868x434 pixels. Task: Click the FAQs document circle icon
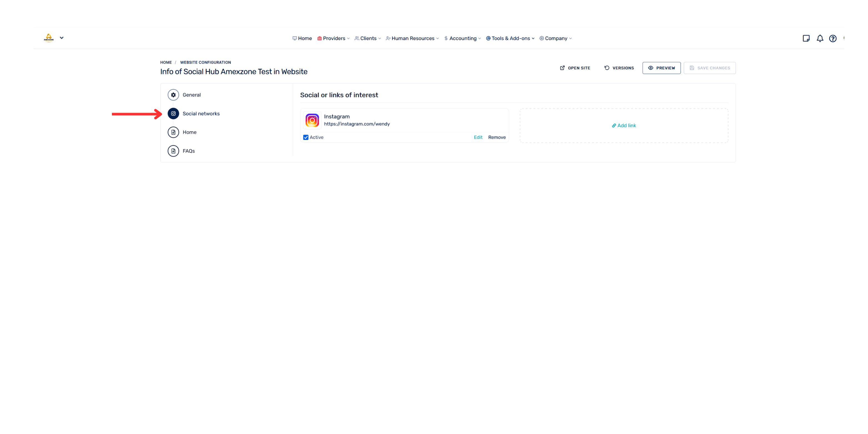tap(173, 151)
